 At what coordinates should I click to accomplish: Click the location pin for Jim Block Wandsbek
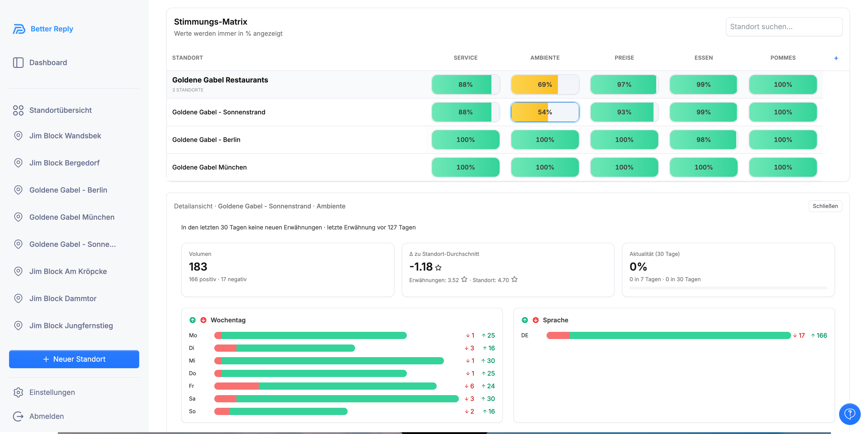coord(18,136)
